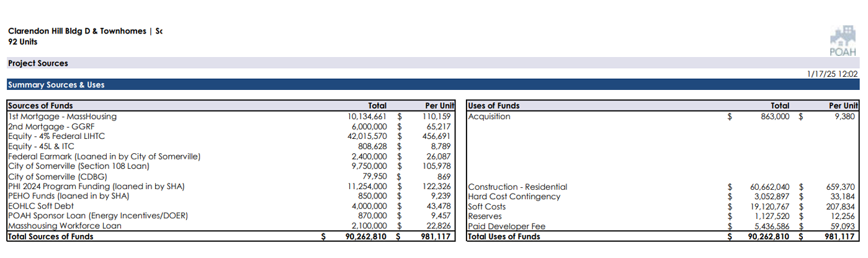
Task: Select the 1st Mortgage - MassHousing row label
Action: [62, 116]
